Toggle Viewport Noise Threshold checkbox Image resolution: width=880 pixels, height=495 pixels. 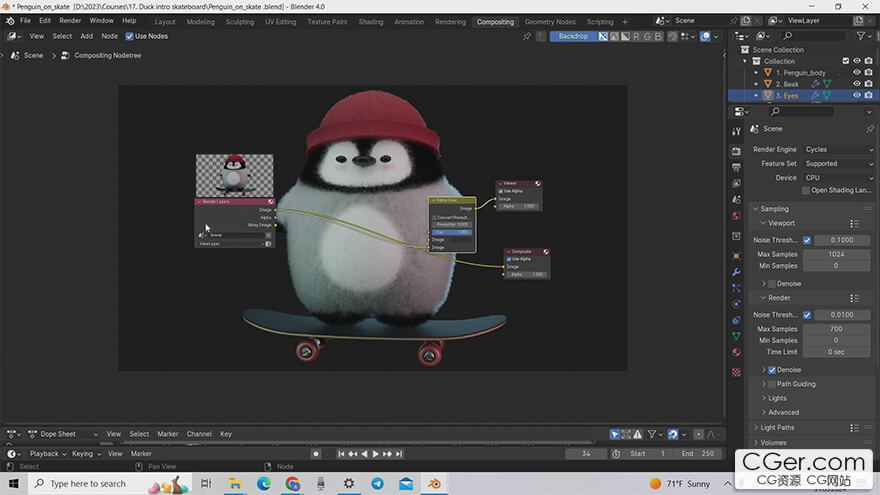click(806, 240)
